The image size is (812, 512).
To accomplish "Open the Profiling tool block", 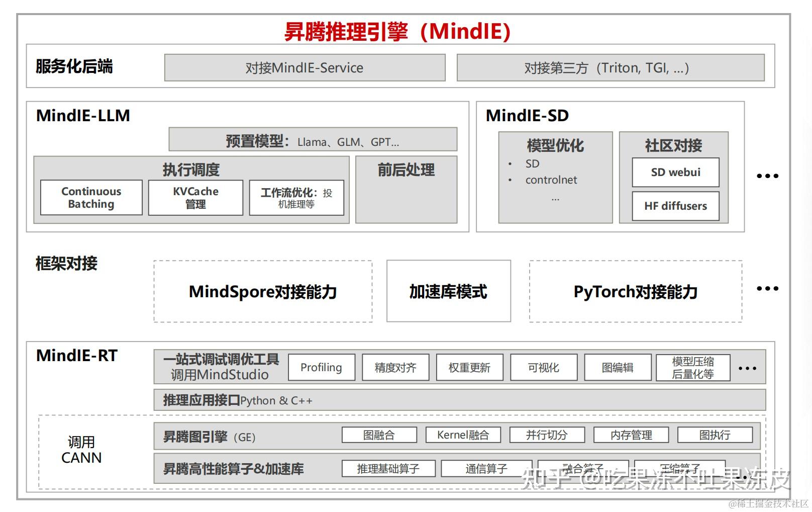I will [321, 367].
